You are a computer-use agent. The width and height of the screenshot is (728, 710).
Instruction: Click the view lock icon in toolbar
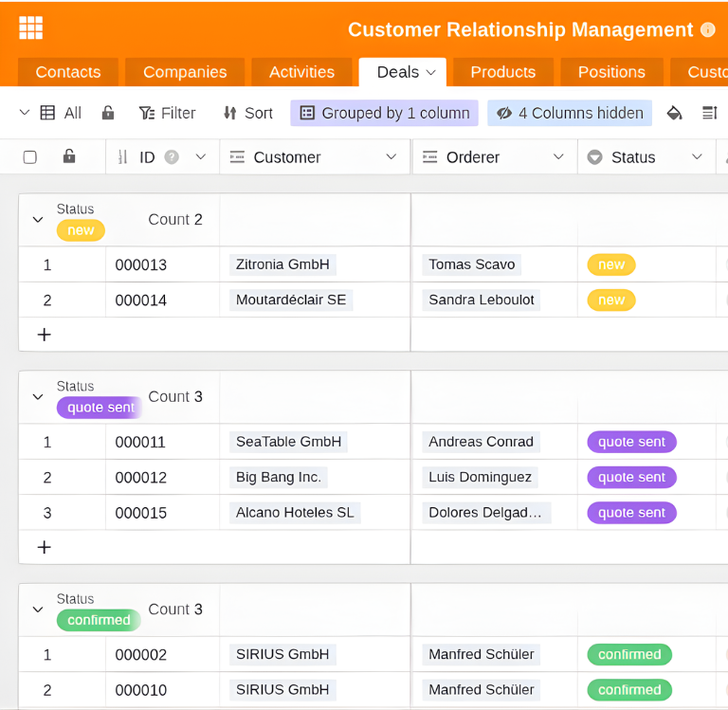(x=108, y=113)
